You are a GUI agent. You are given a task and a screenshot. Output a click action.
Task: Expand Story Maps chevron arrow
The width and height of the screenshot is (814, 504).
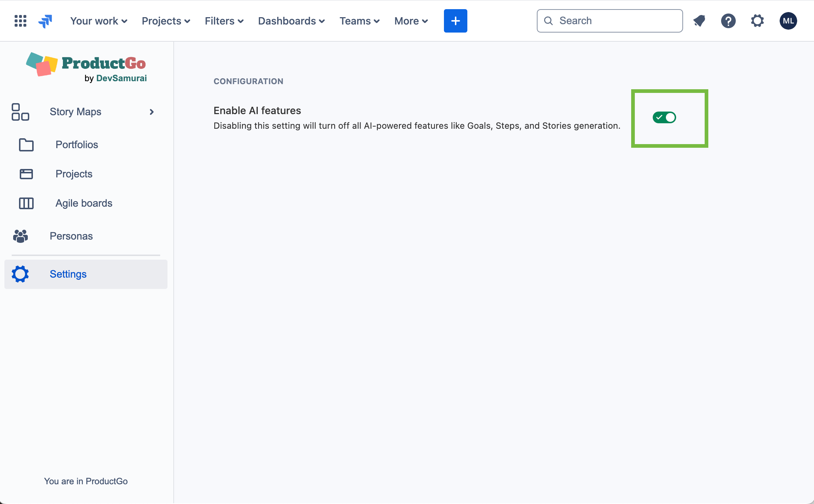152,112
